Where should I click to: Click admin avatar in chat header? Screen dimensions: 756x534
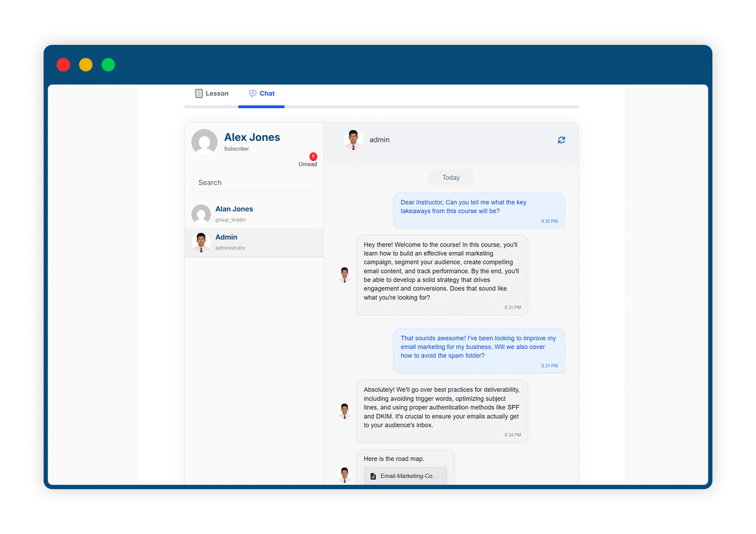[353, 140]
